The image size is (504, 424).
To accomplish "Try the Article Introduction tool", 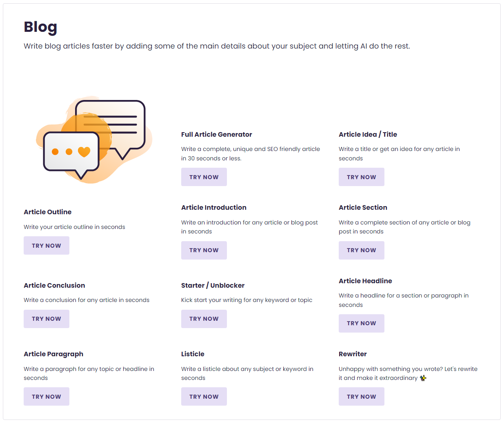I will click(x=204, y=250).
